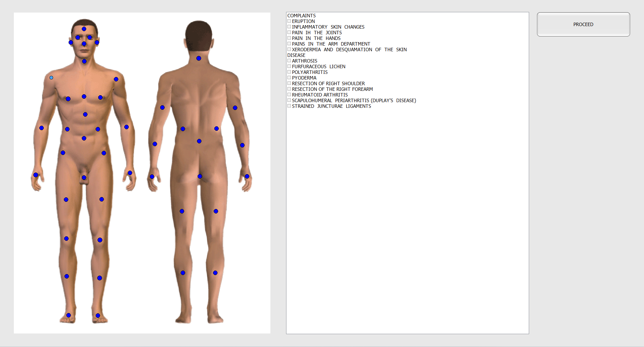Click the throat point on front figure

(84, 61)
